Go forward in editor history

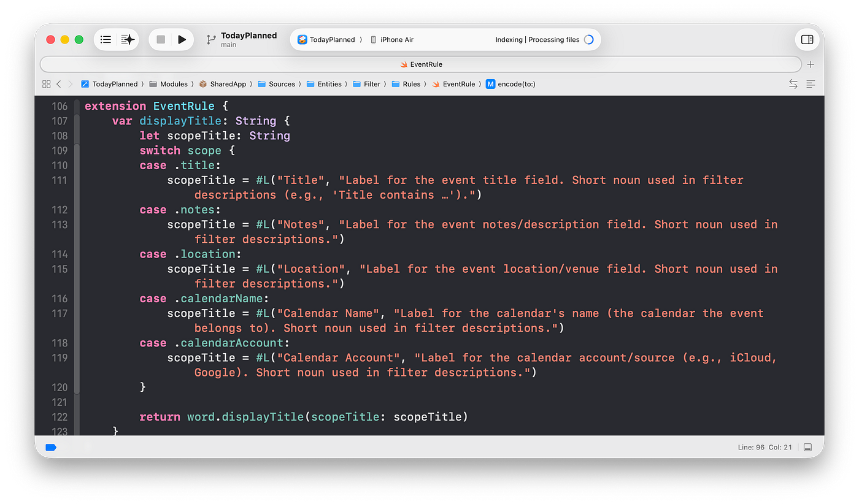(71, 84)
